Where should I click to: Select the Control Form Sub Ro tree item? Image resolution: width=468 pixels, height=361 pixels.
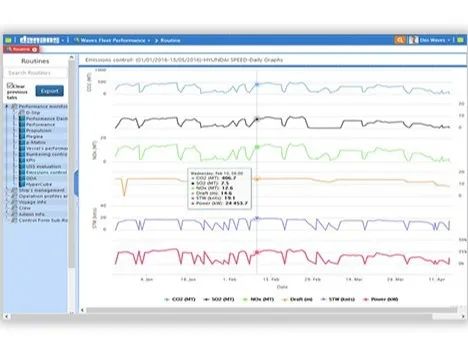pos(43,220)
